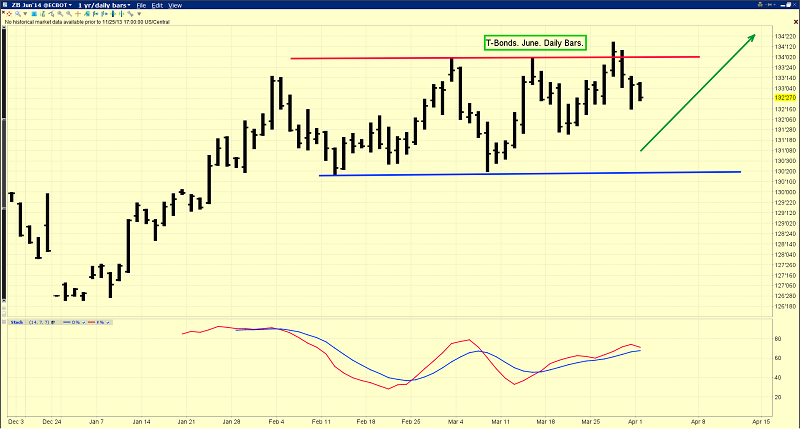Click the Apr 1 date axis label
This screenshot has height=435, width=800.
635,422
